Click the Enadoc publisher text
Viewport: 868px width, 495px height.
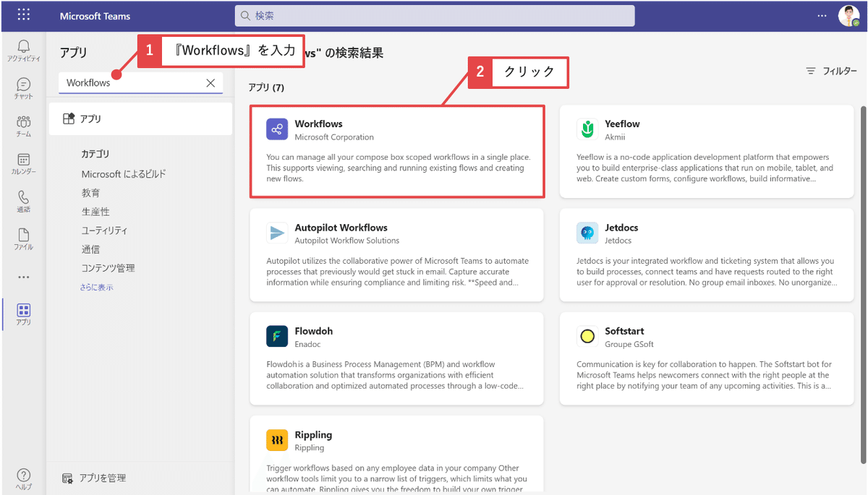click(307, 344)
